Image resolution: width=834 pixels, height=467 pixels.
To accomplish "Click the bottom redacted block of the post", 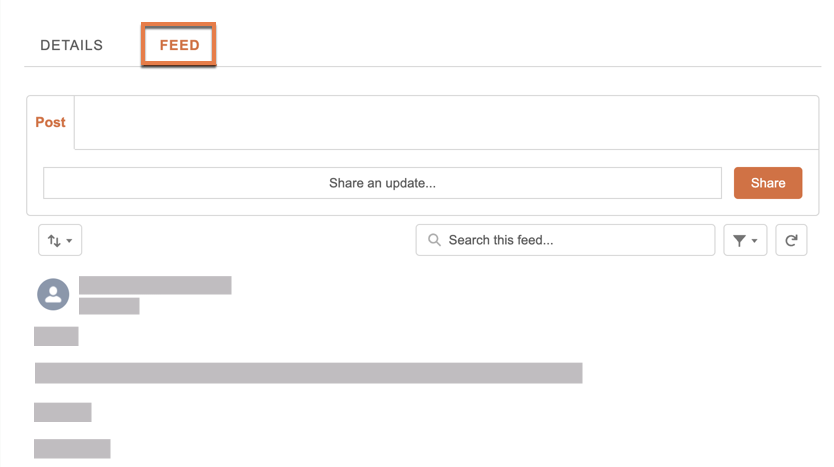I will coord(72,448).
